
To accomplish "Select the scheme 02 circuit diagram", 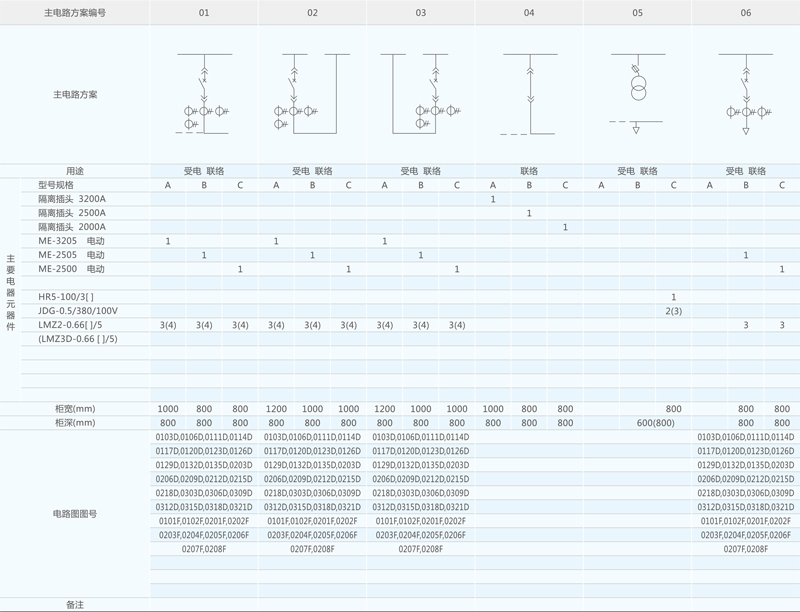I will [311, 94].
